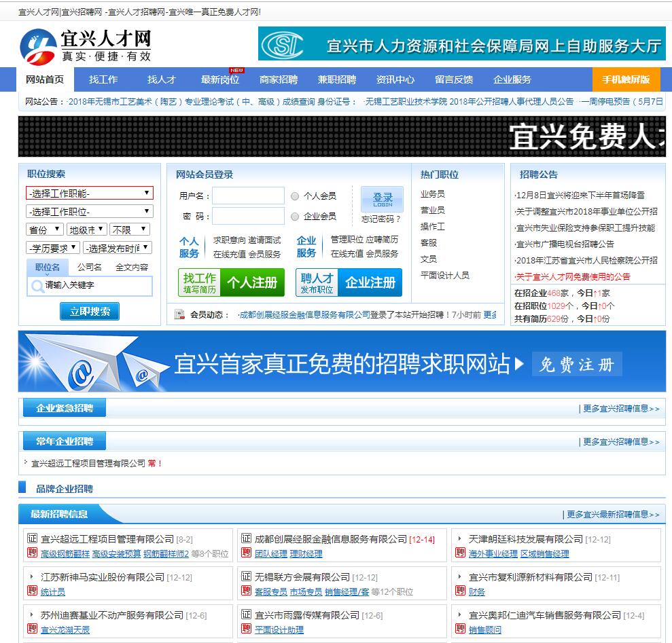Click the 聘 icon next to 宜兴龙湖天辰

32,629
